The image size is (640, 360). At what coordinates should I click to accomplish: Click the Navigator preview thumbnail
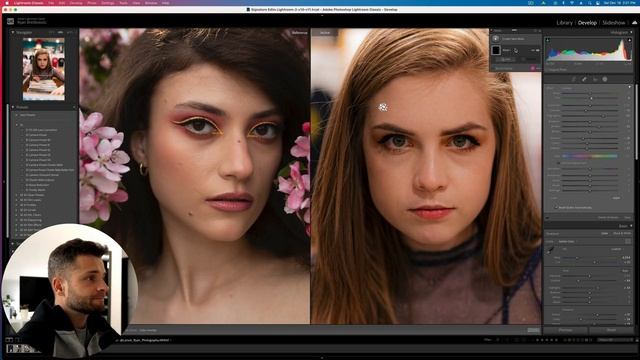(44, 69)
